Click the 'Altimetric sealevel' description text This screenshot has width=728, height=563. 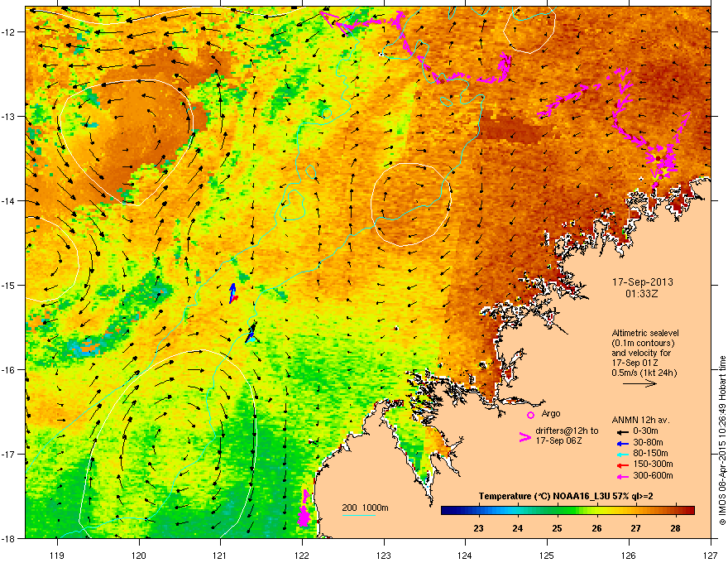click(x=645, y=333)
